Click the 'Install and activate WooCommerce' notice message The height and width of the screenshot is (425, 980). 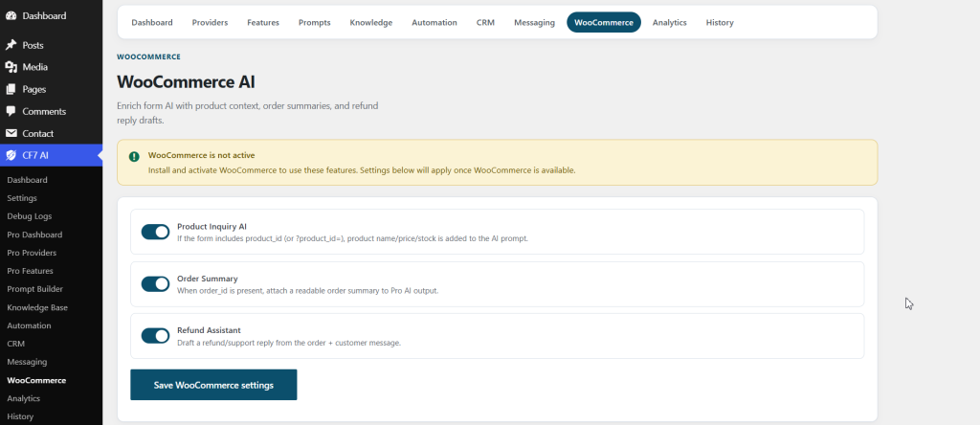point(362,170)
